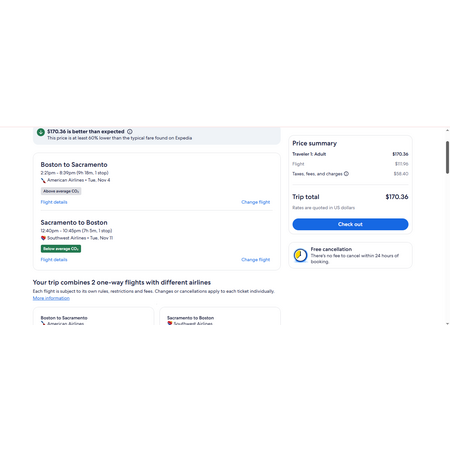450x450 pixels.
Task: Open taxes, fees, and charges info icon
Action: coord(346,174)
